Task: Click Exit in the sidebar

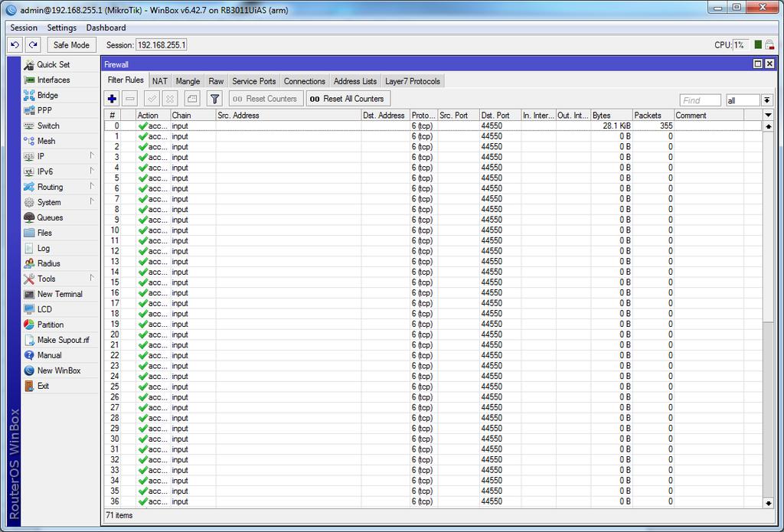Action: 43,386
